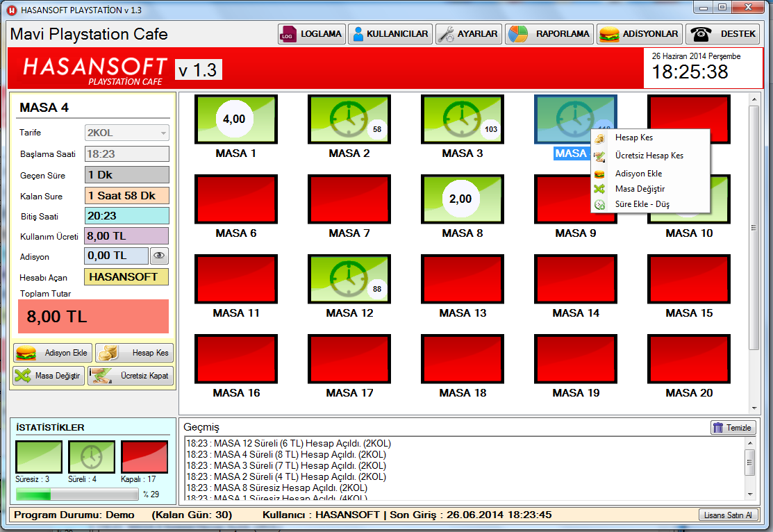Show adisyon details with eye button
Image resolution: width=773 pixels, height=532 pixels.
pyautogui.click(x=159, y=256)
